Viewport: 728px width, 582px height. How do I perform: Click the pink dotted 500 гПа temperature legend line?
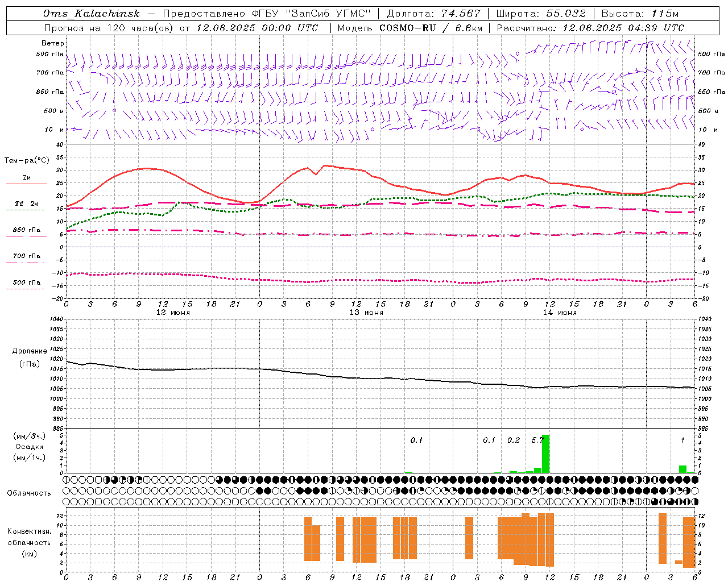(x=25, y=289)
